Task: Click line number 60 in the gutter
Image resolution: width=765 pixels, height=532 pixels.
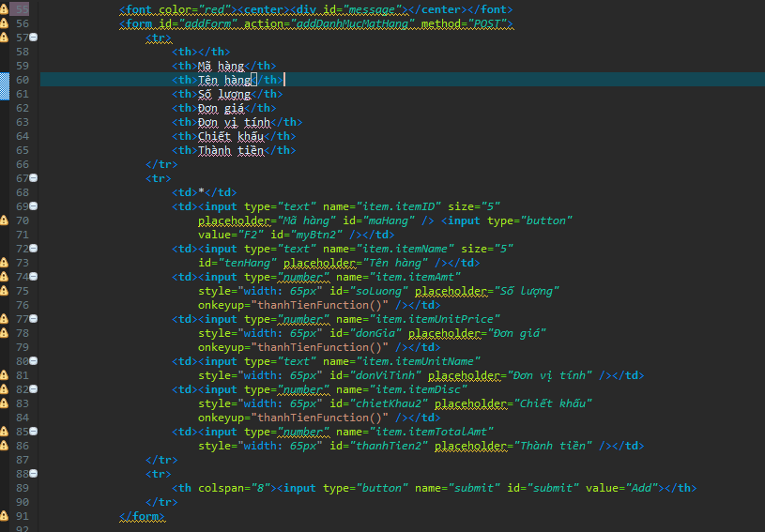Action: coord(23,80)
